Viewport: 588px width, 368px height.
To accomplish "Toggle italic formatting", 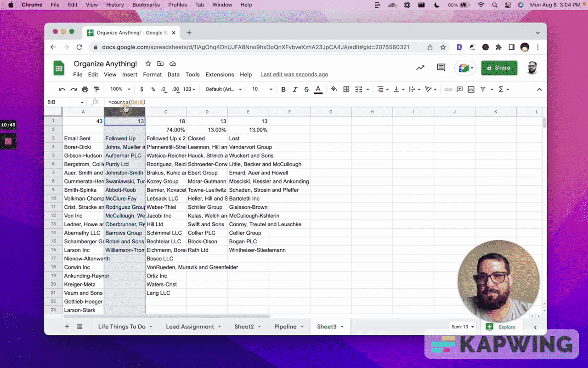I will pyautogui.click(x=295, y=89).
